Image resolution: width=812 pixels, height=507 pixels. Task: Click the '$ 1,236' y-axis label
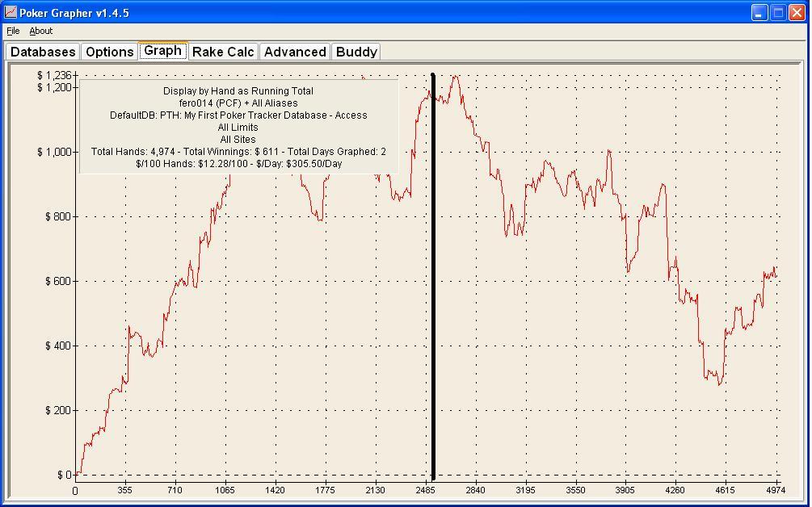pos(54,76)
